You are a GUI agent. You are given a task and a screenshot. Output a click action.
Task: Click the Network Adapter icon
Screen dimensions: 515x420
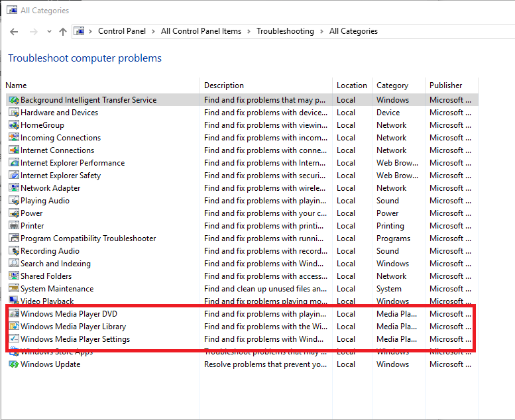tap(14, 188)
